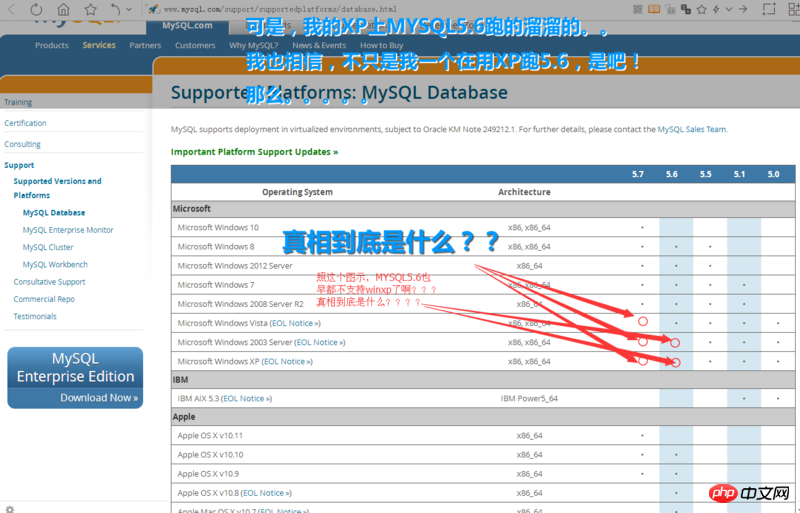
Task: Click the lightning bolt speed mode icon
Action: coord(716,9)
